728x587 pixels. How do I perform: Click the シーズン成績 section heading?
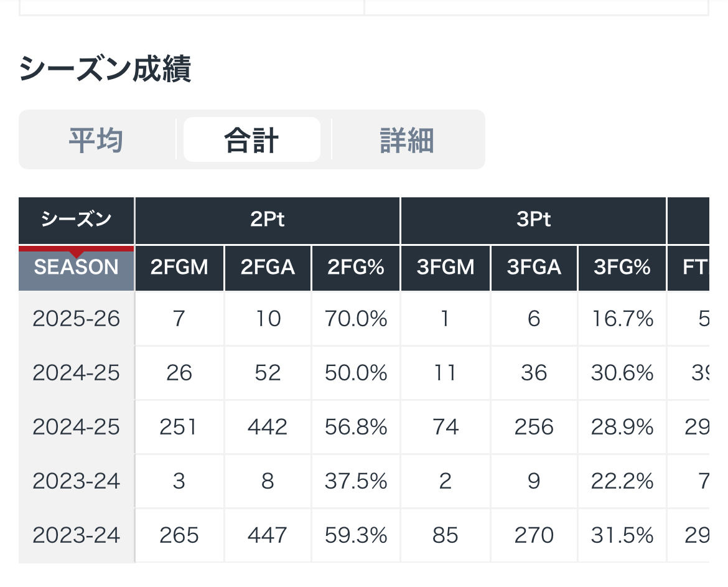[105, 69]
